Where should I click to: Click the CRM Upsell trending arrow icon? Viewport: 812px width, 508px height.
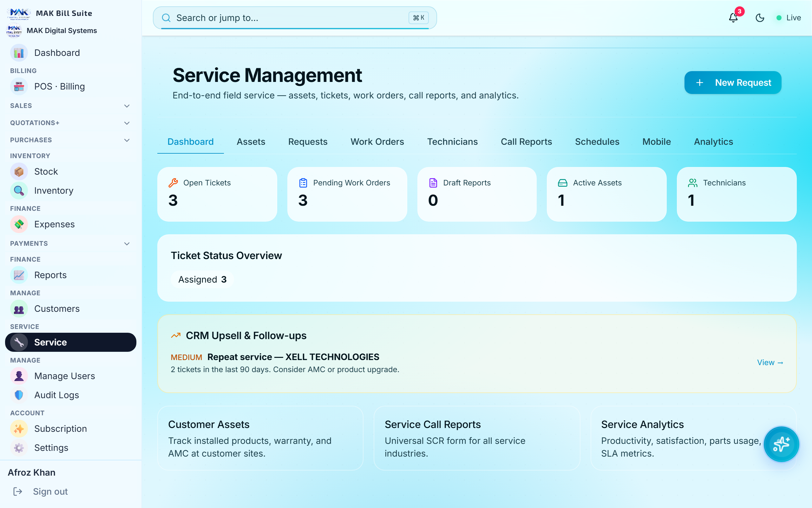176,335
